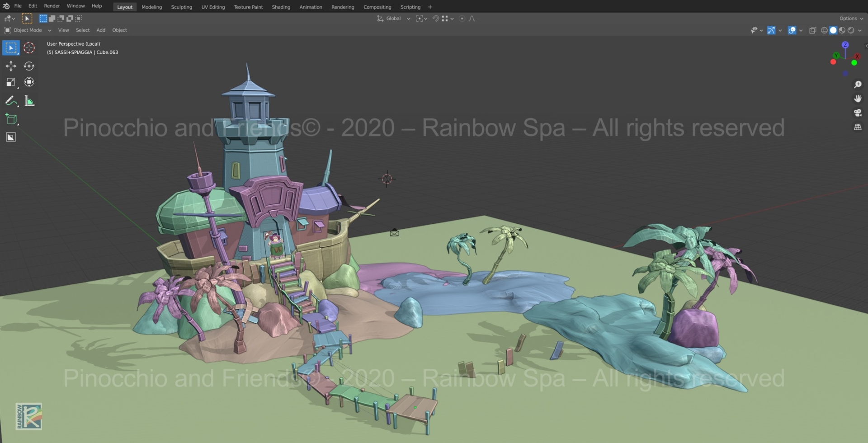Set selection mode to New (first square icon)
The height and width of the screenshot is (443, 868).
[x=43, y=19]
